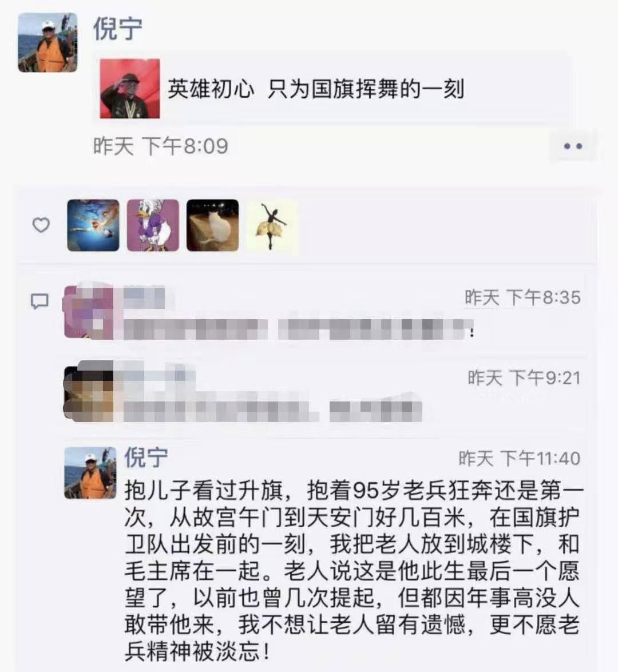618x672 pixels.
Task: Open the two-dot like/comment menu button
Action: click(x=573, y=146)
